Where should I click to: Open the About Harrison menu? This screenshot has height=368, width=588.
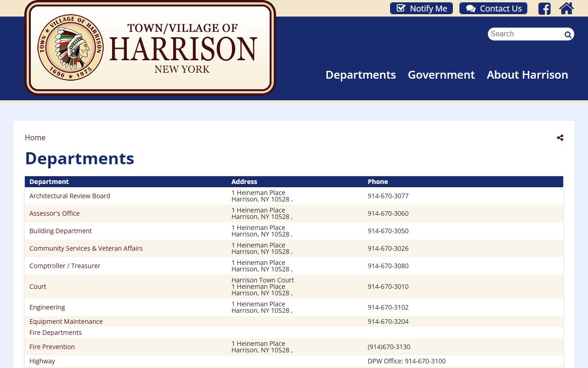click(x=527, y=75)
